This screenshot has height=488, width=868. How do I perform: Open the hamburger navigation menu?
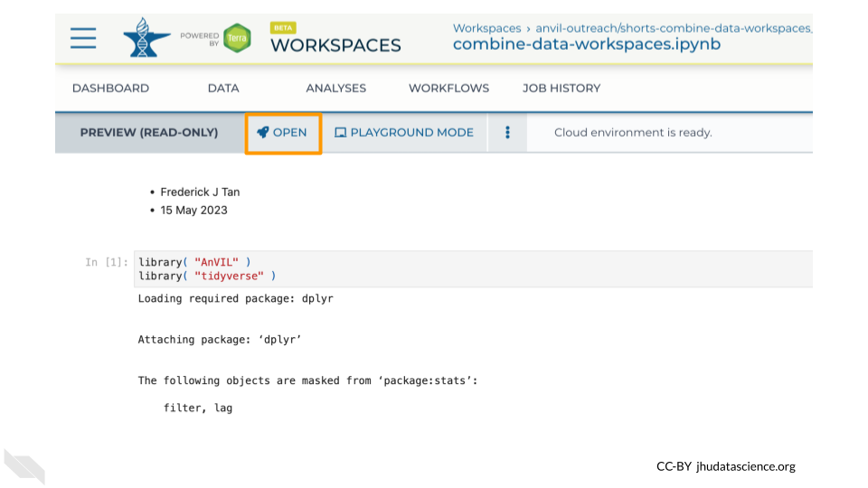(83, 38)
